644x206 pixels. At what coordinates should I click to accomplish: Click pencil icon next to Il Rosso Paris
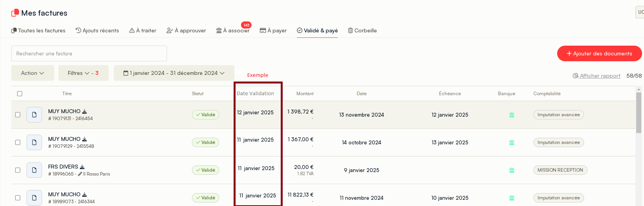click(x=80, y=174)
